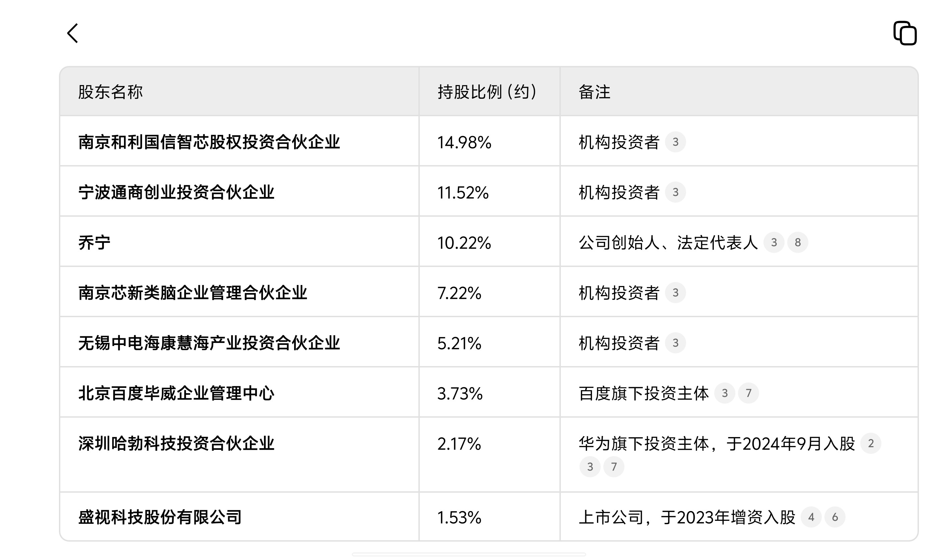Image resolution: width=938 pixels, height=560 pixels.
Task: Open citation 7 below 华为旗下投资主体 text
Action: click(x=613, y=467)
